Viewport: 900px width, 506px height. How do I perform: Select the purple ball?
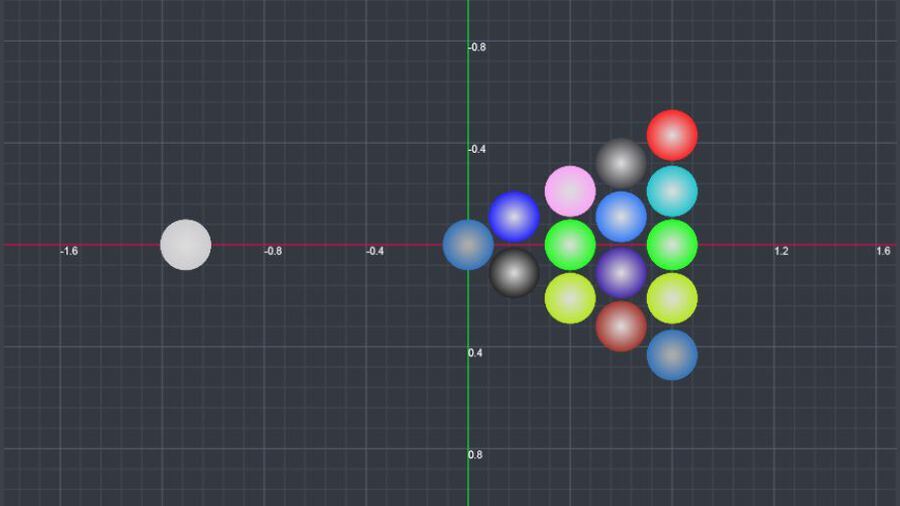tap(621, 273)
